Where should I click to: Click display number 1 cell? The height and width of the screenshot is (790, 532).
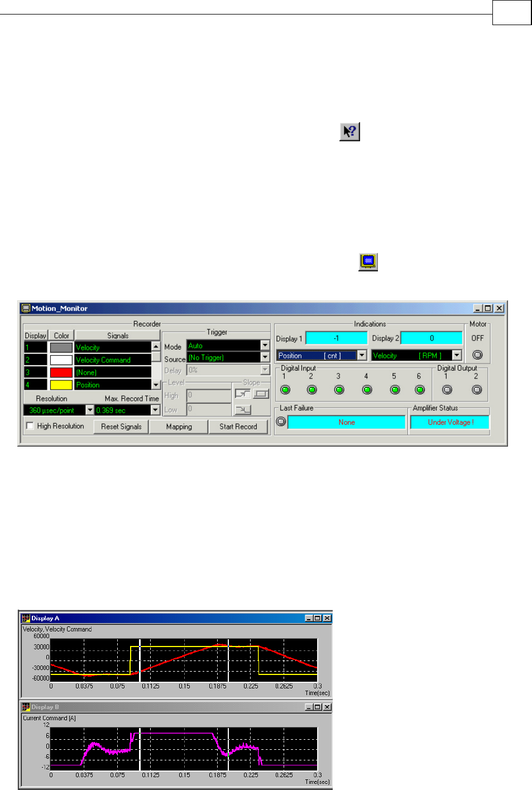pos(36,347)
